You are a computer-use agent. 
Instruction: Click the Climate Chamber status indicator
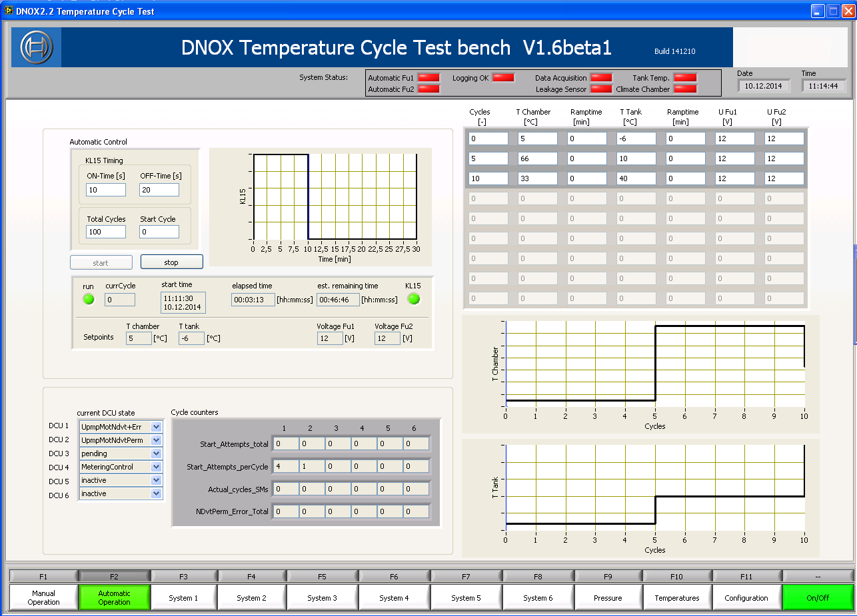685,89
